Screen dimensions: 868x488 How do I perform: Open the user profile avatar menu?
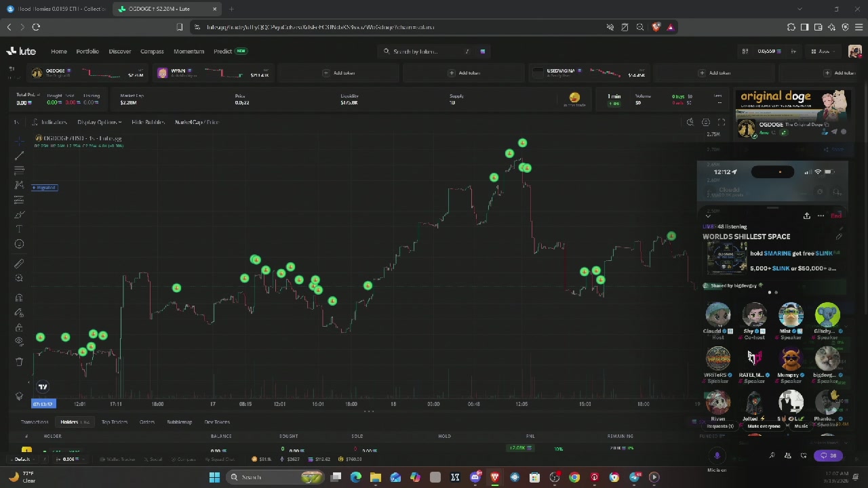tap(854, 52)
